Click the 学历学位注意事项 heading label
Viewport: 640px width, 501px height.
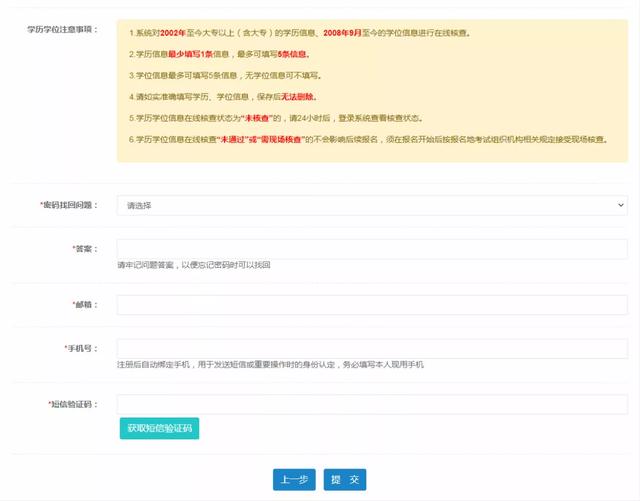(x=62, y=30)
